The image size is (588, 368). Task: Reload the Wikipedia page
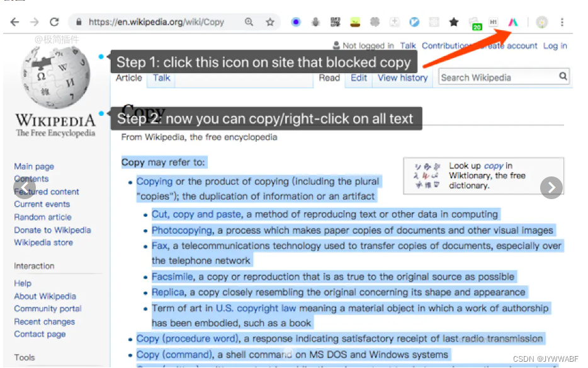pos(54,22)
